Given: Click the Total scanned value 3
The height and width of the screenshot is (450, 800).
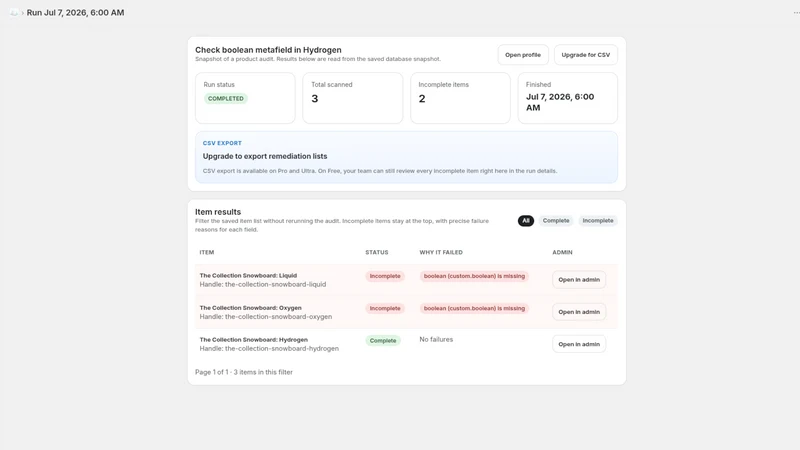Looking at the screenshot, I should (315, 98).
